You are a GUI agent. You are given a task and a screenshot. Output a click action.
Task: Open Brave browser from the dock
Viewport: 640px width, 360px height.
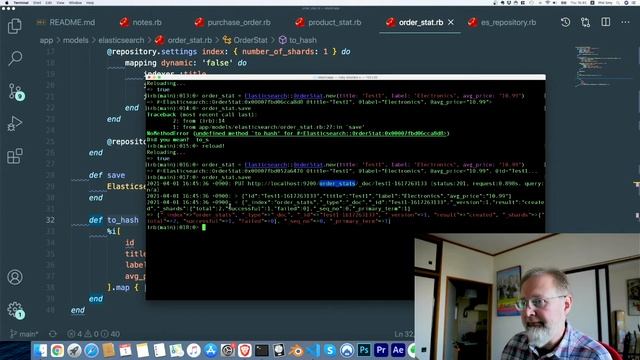244,350
